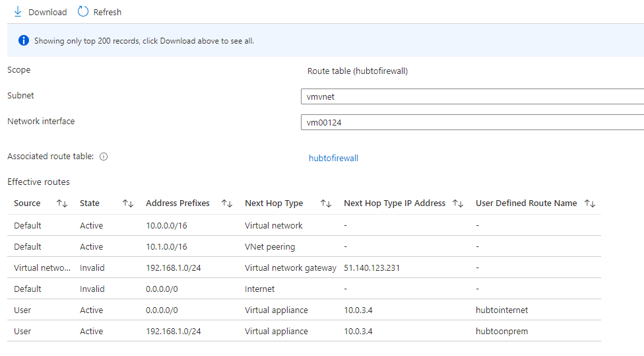
Task: Sort by Next Hop Type arrows
Action: tap(326, 203)
